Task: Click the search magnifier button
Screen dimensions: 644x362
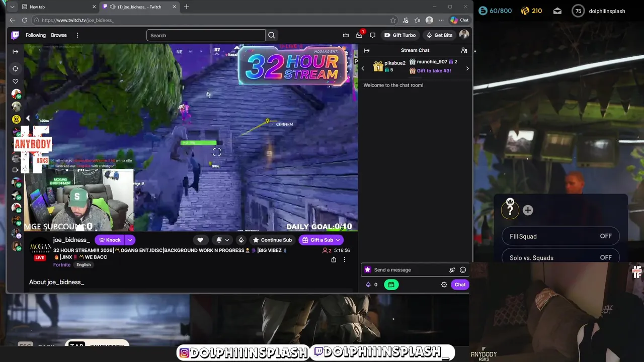Action: click(x=272, y=35)
